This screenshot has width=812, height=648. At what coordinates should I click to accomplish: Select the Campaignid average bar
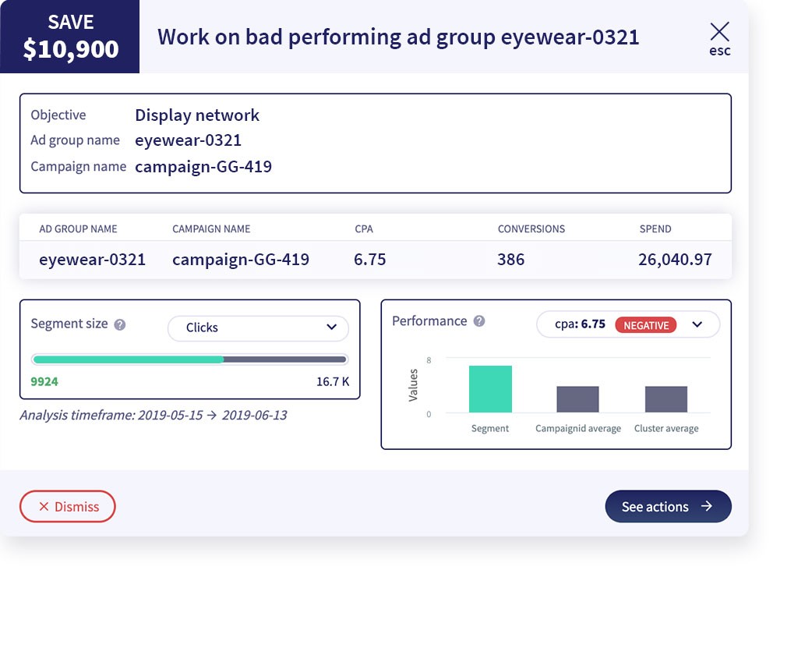tap(577, 399)
